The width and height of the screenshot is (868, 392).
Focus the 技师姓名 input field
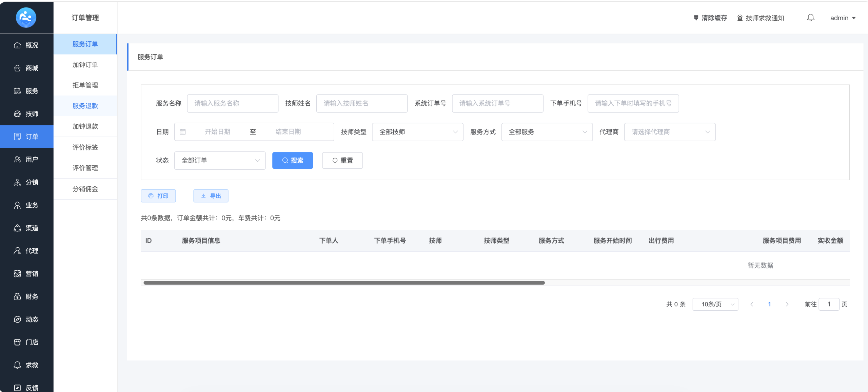362,103
